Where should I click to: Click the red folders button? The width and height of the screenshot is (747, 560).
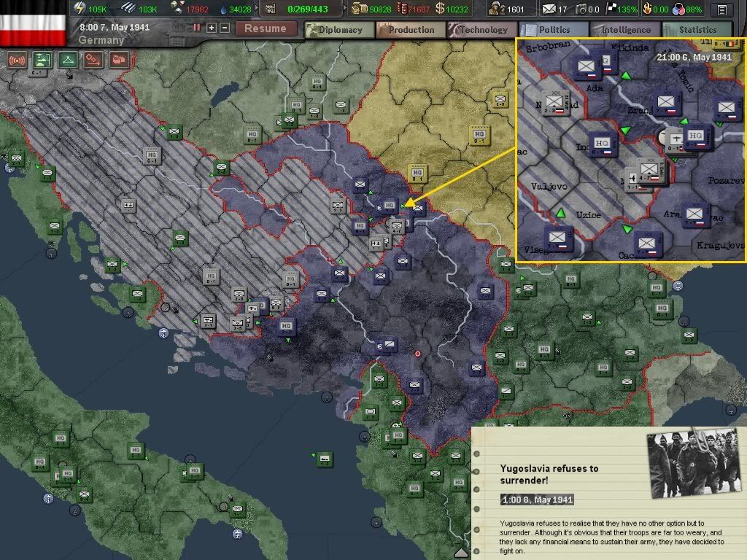point(119,61)
